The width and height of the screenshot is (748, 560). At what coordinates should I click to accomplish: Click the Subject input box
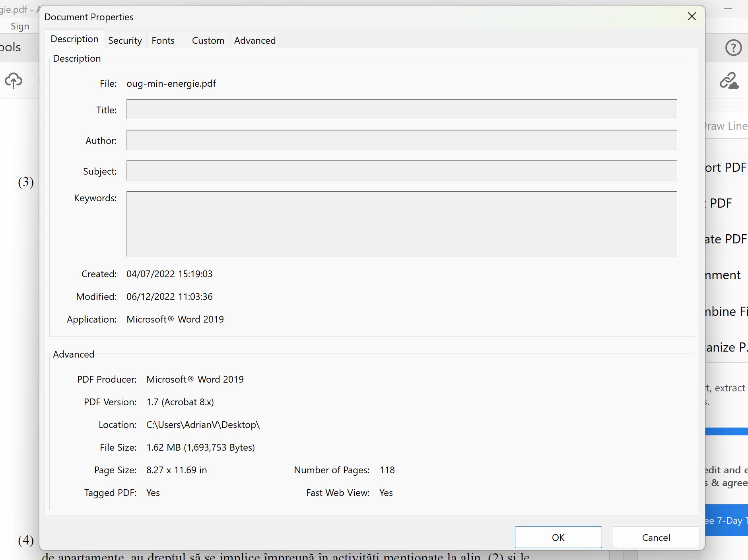402,171
